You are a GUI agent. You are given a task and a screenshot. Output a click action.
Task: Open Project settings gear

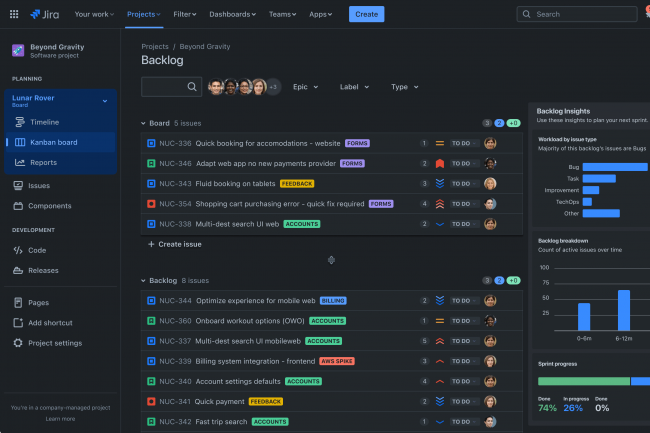(x=18, y=343)
